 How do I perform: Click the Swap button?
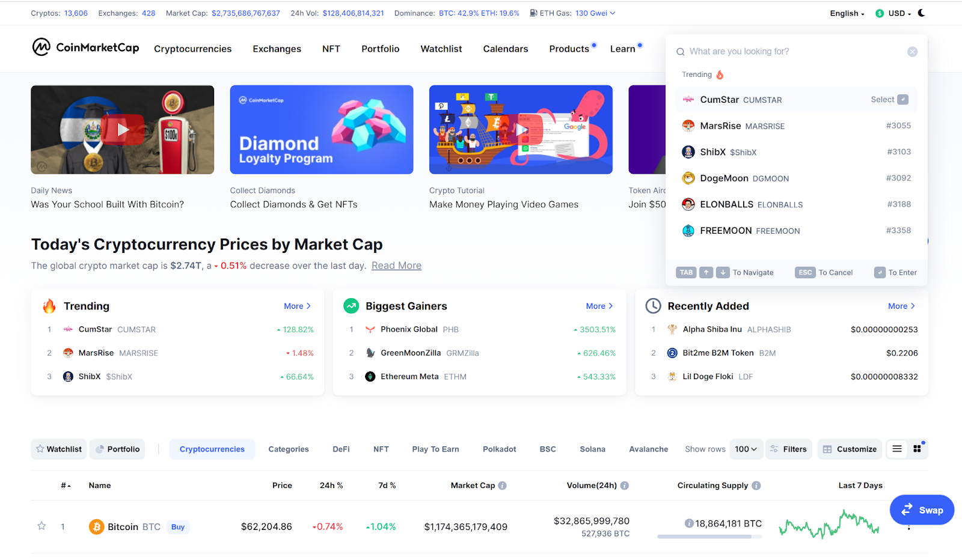point(922,510)
